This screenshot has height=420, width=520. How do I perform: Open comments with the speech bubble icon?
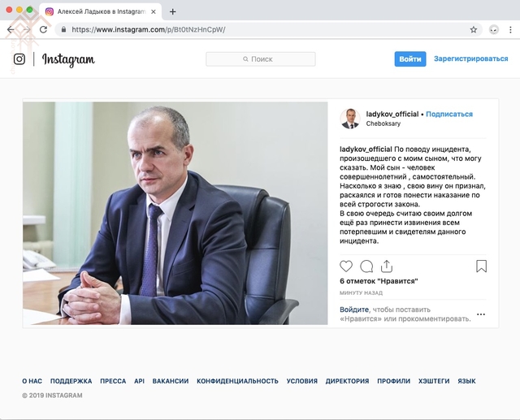coord(366,266)
